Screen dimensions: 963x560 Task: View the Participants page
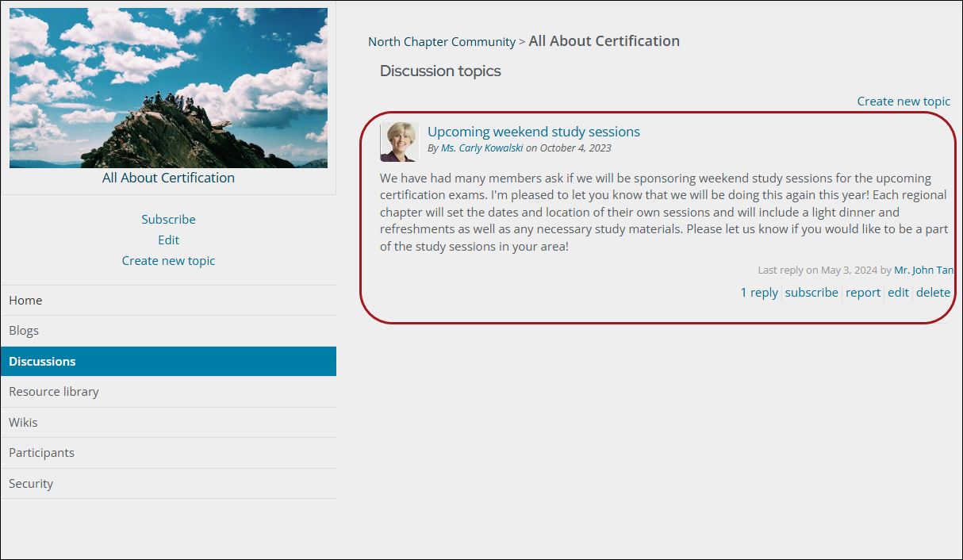coord(168,453)
